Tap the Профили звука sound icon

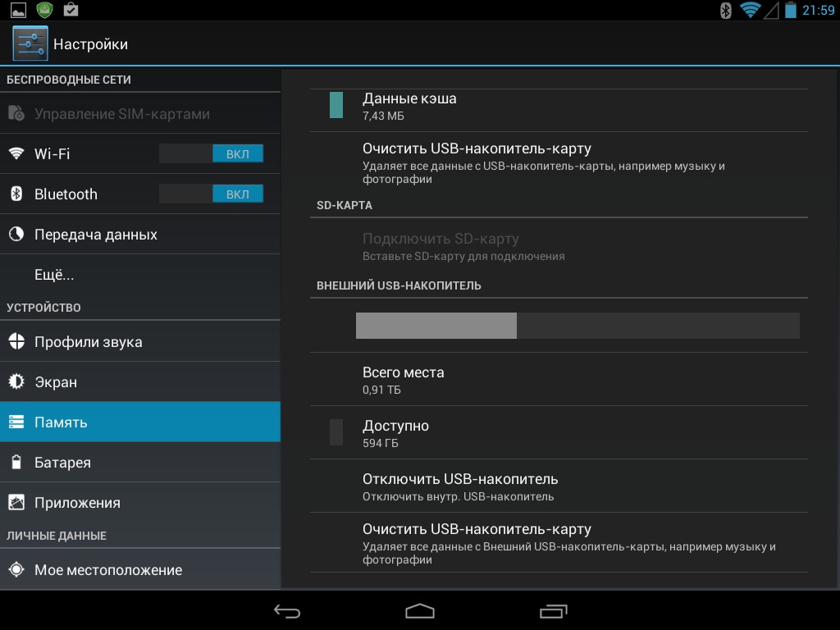coord(16,342)
